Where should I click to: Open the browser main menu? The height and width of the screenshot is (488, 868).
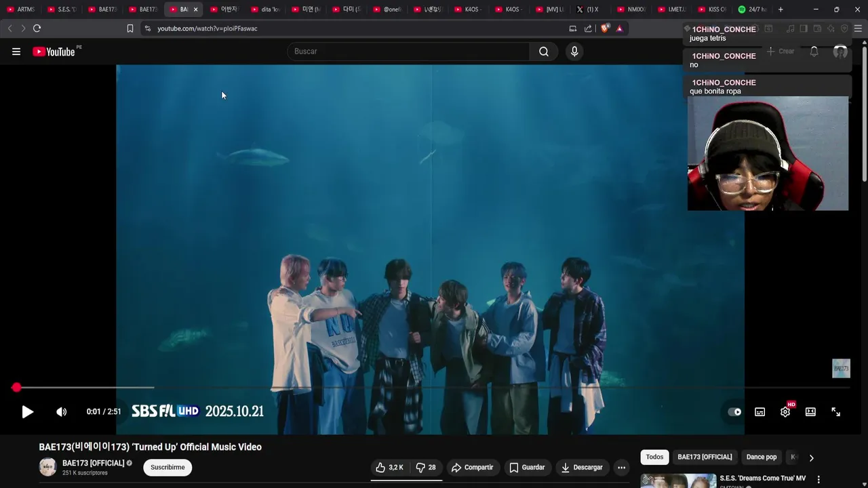(x=858, y=28)
